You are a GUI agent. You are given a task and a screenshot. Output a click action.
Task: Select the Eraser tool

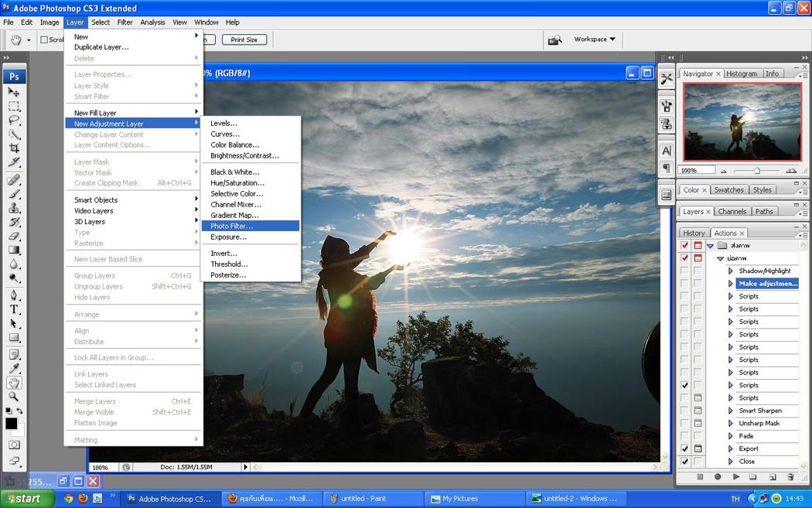pyautogui.click(x=14, y=236)
